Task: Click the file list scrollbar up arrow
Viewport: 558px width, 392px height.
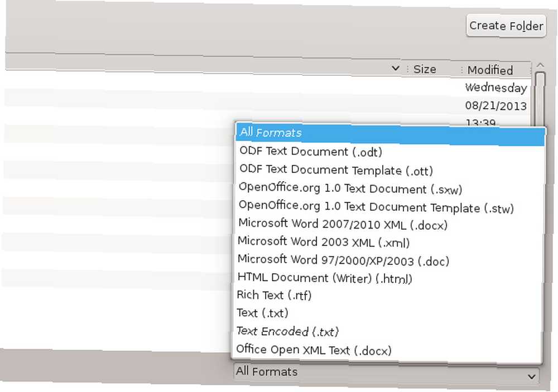Action: (540, 65)
